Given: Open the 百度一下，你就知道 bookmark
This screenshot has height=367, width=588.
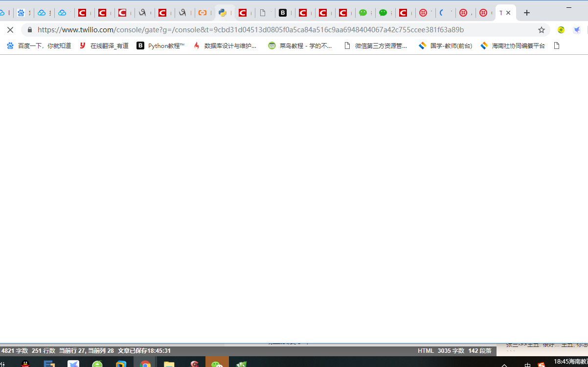Looking at the screenshot, I should pos(39,46).
